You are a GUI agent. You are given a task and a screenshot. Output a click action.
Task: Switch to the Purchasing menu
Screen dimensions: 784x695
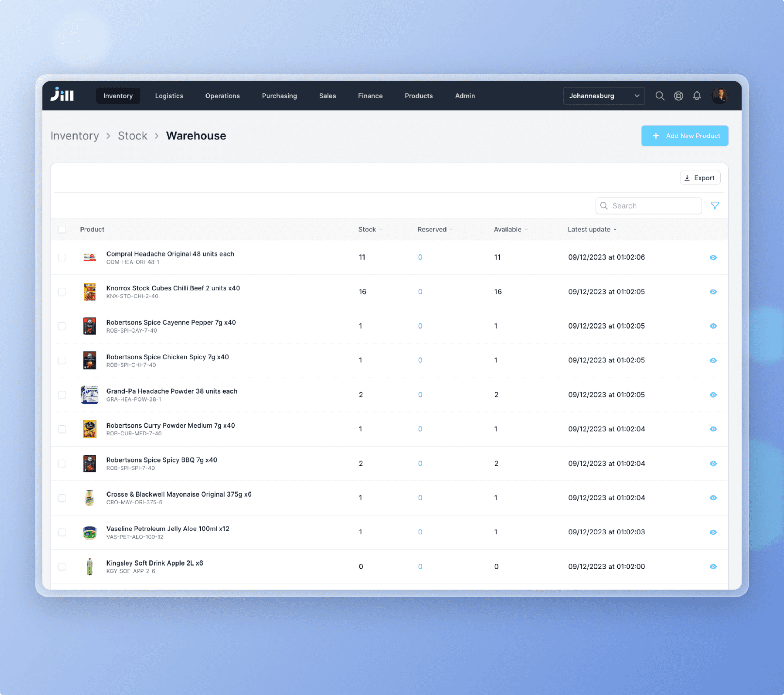[x=279, y=96]
